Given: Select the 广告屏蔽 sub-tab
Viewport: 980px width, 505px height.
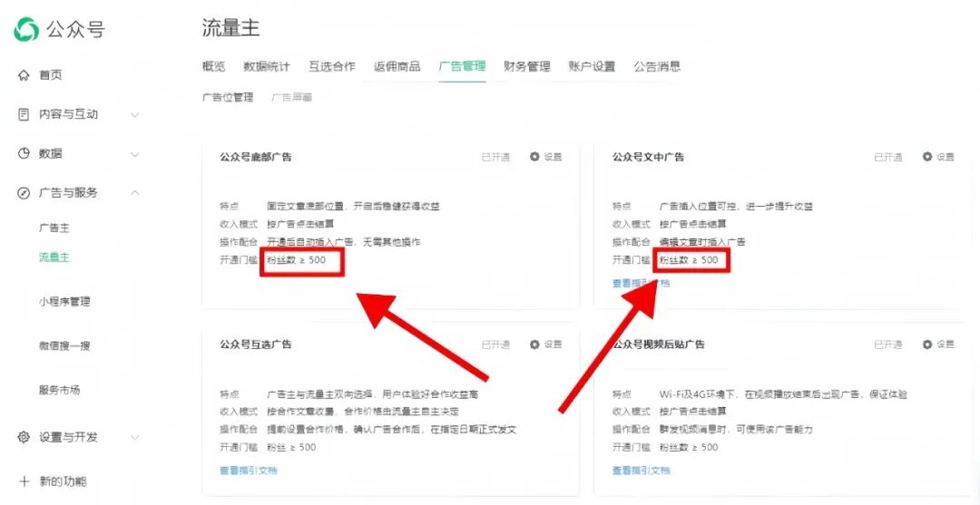Looking at the screenshot, I should 292,97.
